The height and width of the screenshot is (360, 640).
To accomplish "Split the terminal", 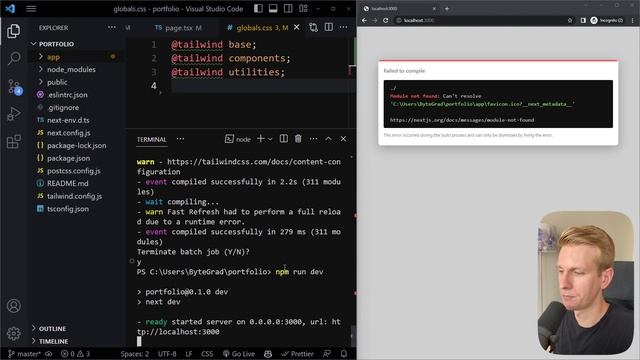I will click(x=283, y=139).
